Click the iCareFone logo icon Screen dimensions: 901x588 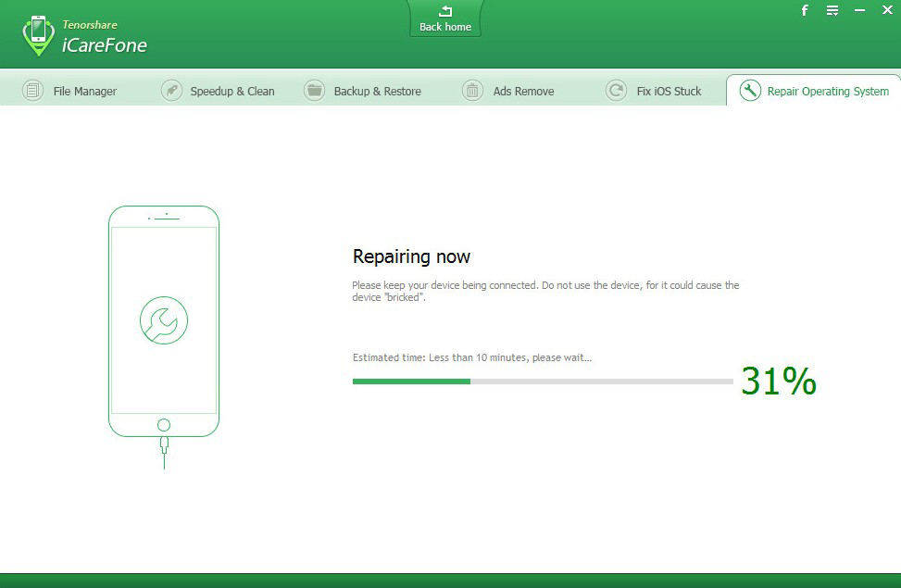[39, 35]
